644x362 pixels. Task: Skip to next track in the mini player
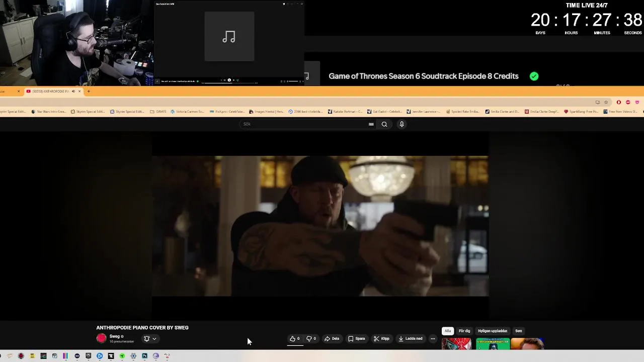point(233,80)
